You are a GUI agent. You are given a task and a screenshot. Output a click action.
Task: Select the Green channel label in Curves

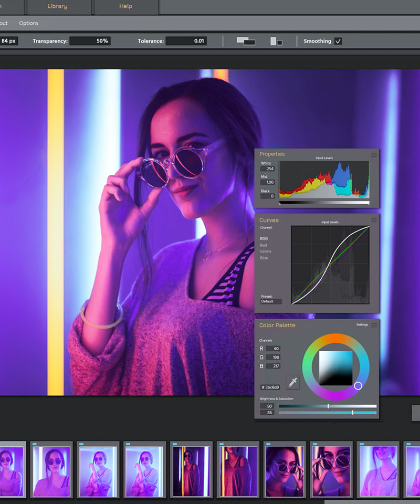coord(265,251)
